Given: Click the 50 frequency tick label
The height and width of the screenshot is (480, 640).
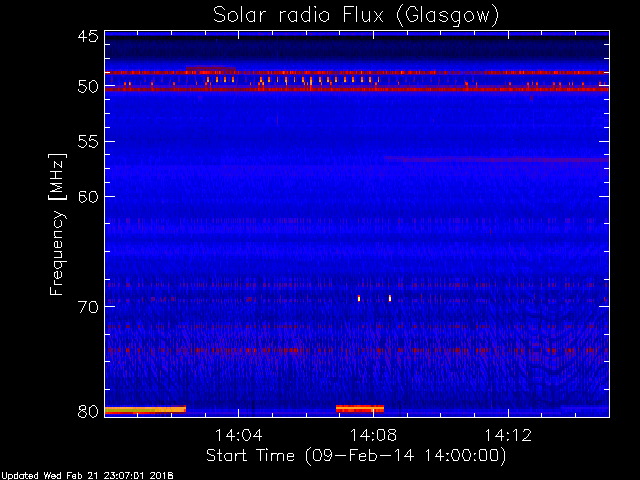Looking at the screenshot, I should tap(88, 87).
